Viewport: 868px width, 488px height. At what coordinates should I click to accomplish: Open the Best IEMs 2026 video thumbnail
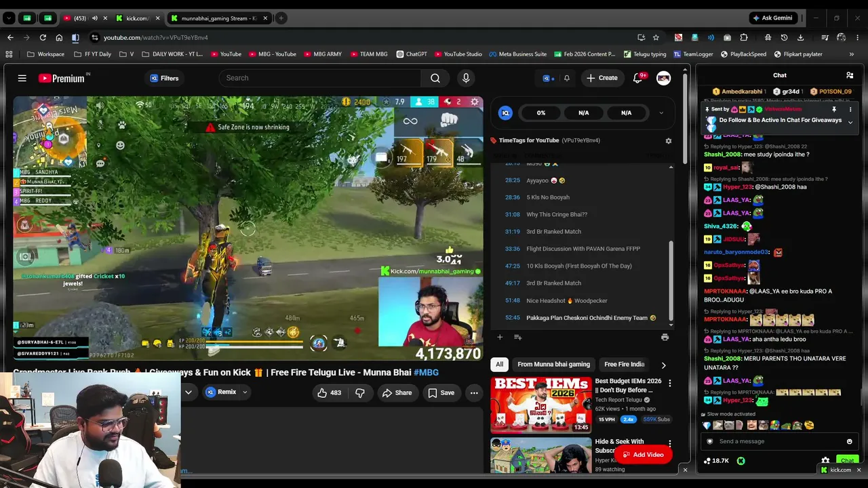coord(541,405)
